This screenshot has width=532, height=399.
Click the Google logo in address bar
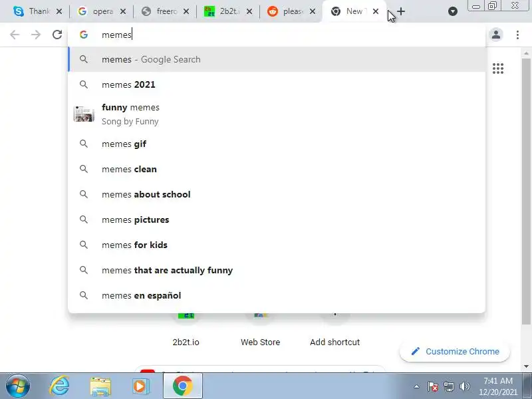pos(84,35)
